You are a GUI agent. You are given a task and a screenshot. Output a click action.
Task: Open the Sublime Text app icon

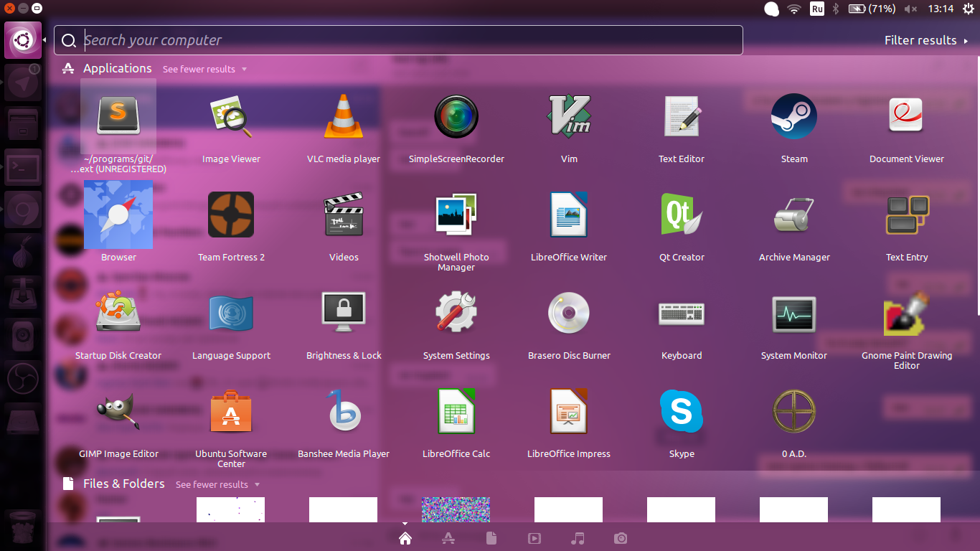118,115
